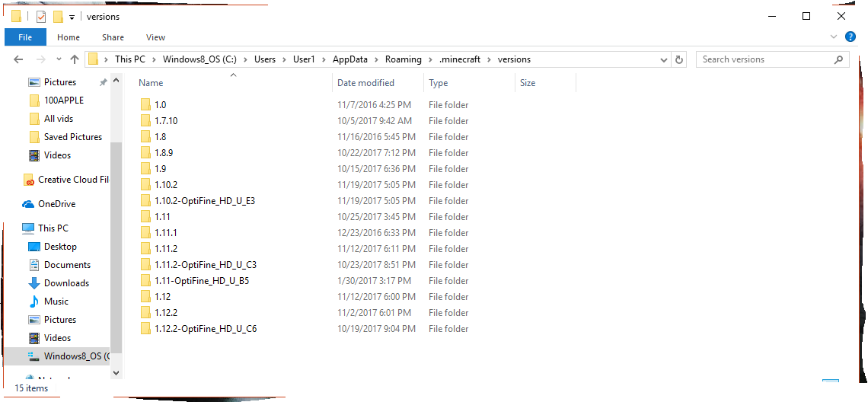Switch to the Home ribbon tab
This screenshot has width=868, height=402.
69,37
